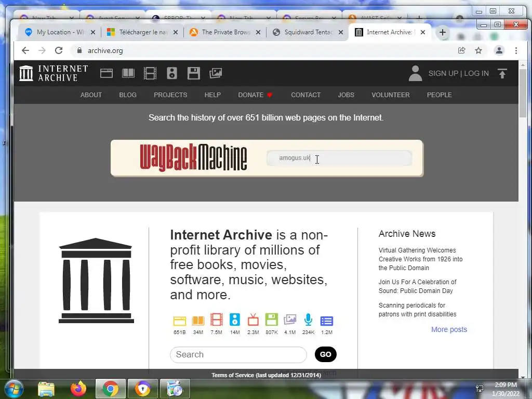Click the orange texts icon labeled 34M
The image size is (532, 399).
pos(198,321)
